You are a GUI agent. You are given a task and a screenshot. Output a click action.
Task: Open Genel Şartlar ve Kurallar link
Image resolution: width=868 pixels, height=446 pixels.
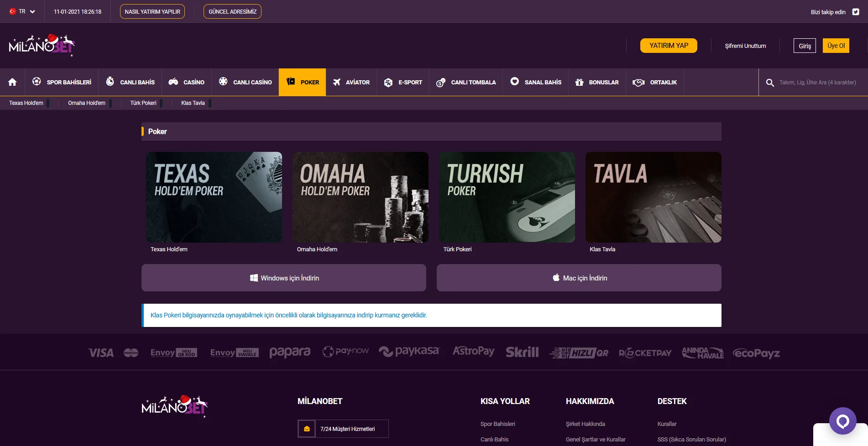(x=596, y=440)
